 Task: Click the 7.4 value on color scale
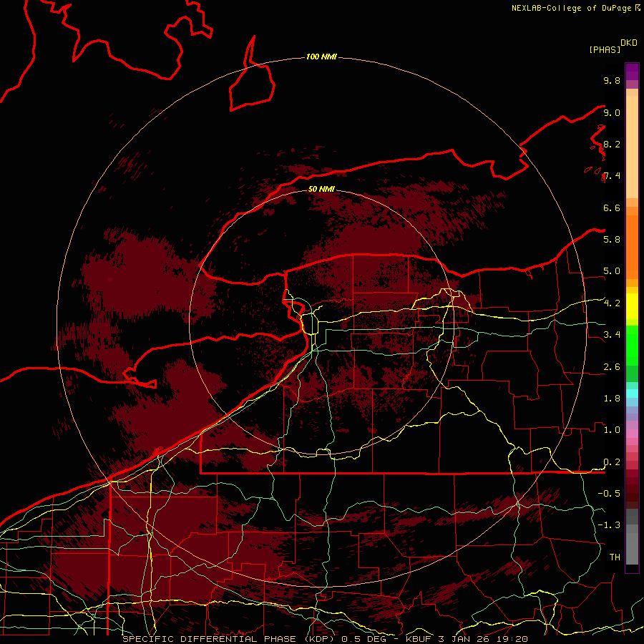(612, 176)
